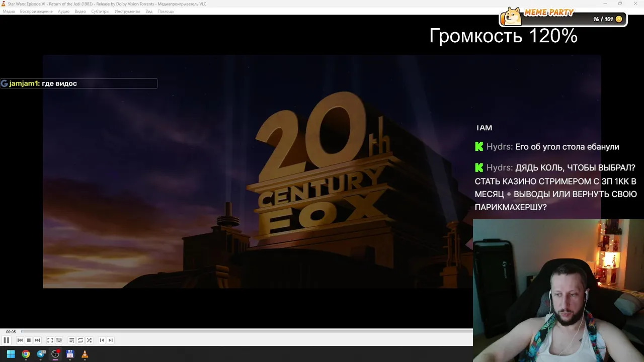Pause playback with the pause button

click(7, 340)
